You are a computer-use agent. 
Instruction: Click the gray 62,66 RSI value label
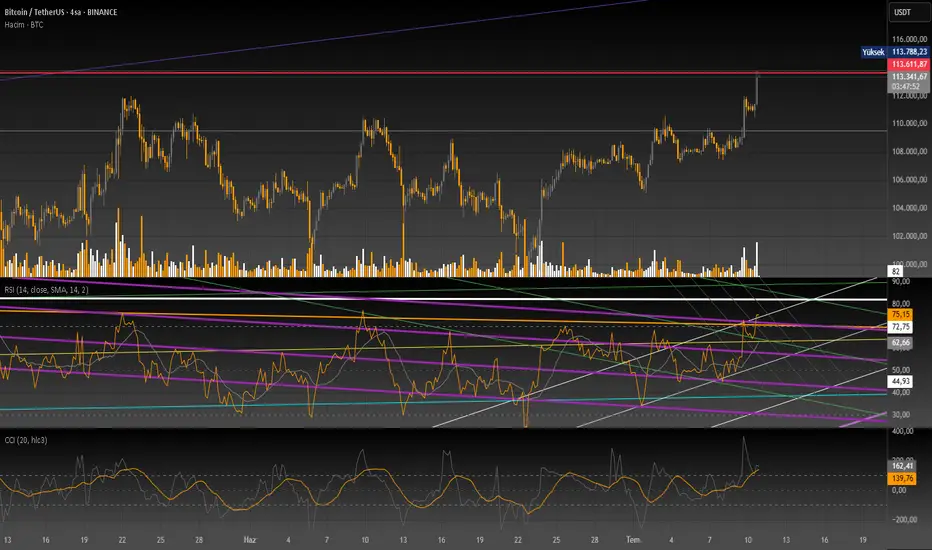click(x=900, y=342)
